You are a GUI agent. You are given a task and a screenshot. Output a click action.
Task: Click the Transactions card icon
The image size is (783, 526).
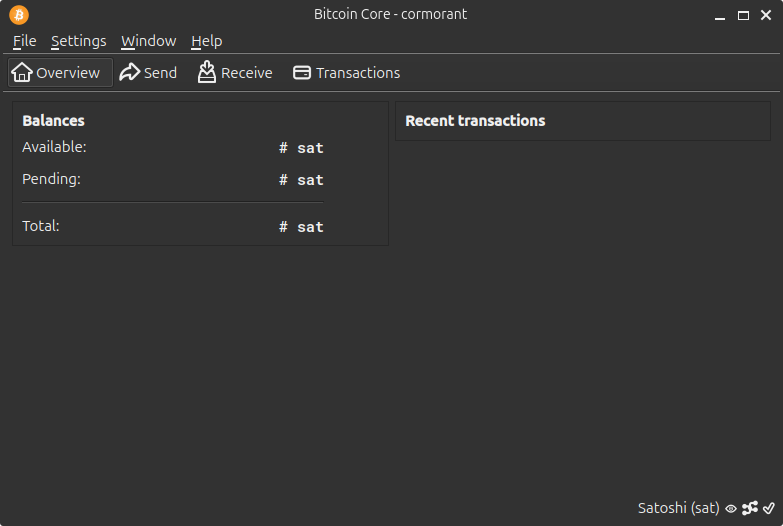302,72
